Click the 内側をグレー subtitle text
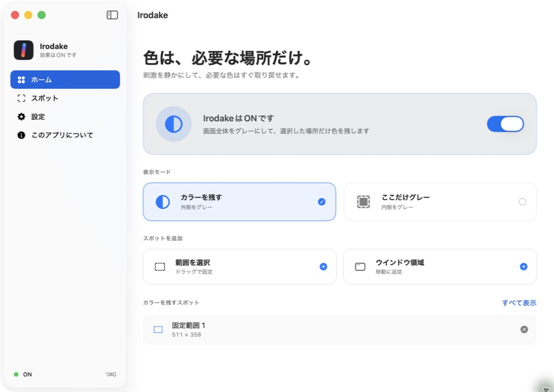554x392 pixels. 397,207
